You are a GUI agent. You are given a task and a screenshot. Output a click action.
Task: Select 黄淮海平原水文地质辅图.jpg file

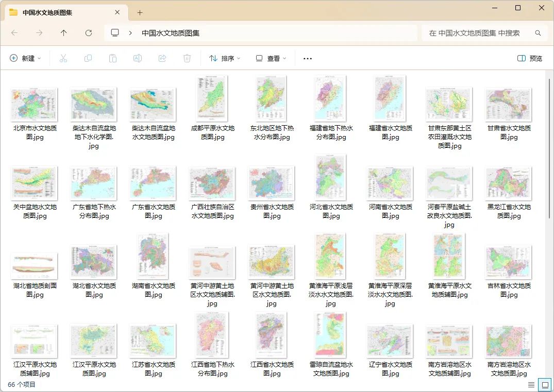(x=449, y=266)
